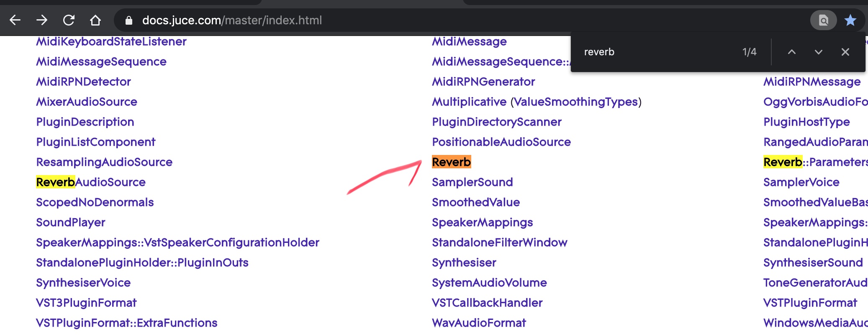The height and width of the screenshot is (335, 868).
Task: Open the MidiRPNDetector link
Action: pyautogui.click(x=83, y=82)
